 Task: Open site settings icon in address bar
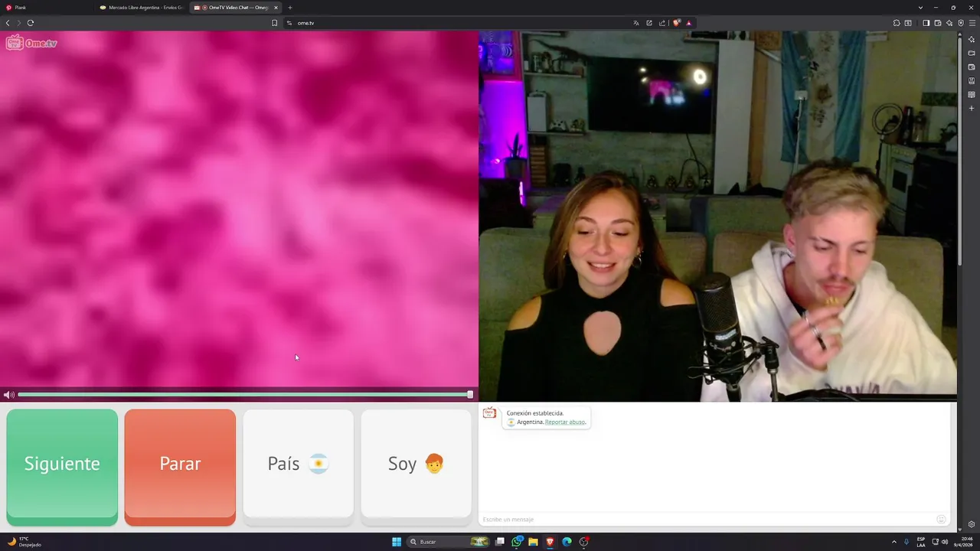(x=289, y=23)
